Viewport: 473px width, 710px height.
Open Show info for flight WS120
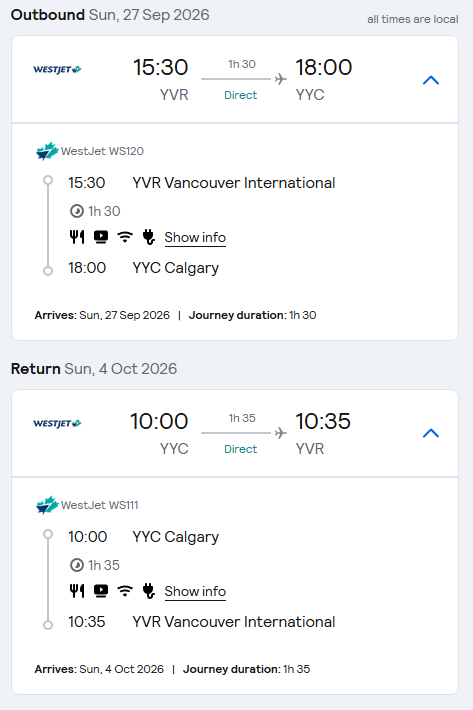tap(195, 237)
